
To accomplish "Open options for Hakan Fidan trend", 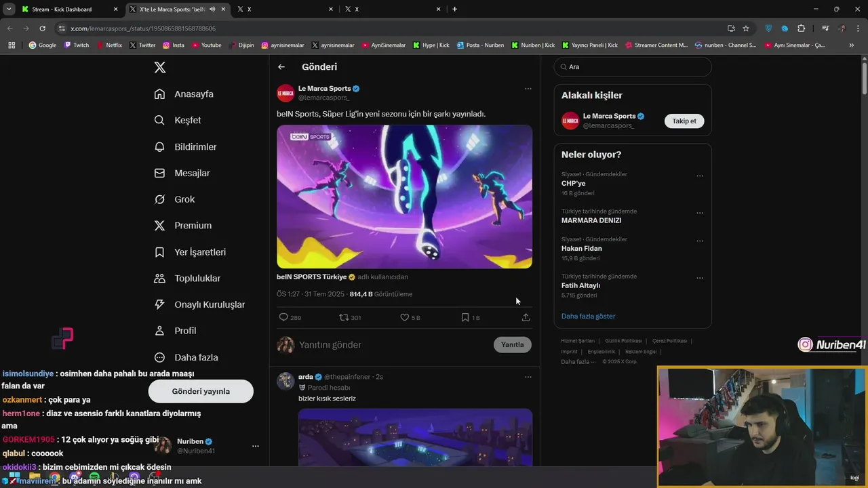I will [700, 241].
